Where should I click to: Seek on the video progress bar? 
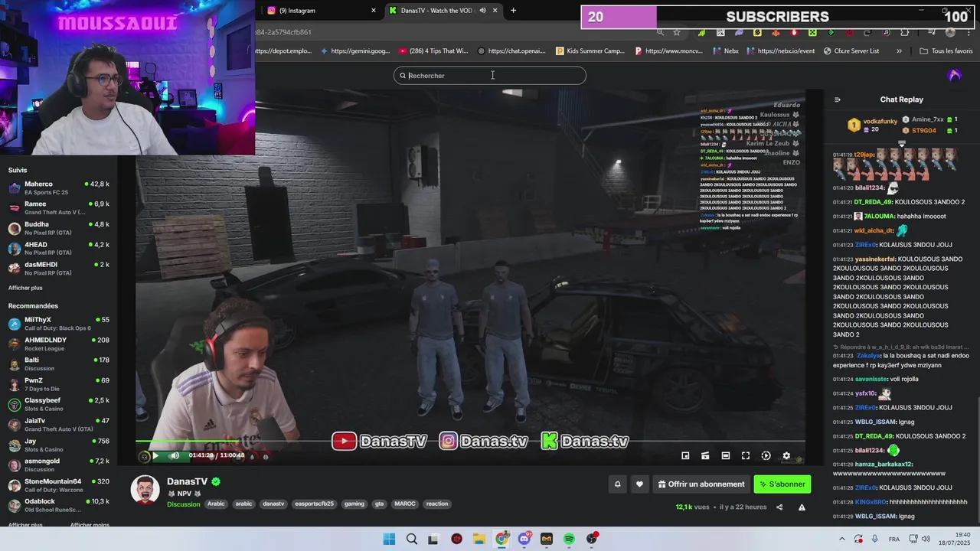(x=470, y=442)
